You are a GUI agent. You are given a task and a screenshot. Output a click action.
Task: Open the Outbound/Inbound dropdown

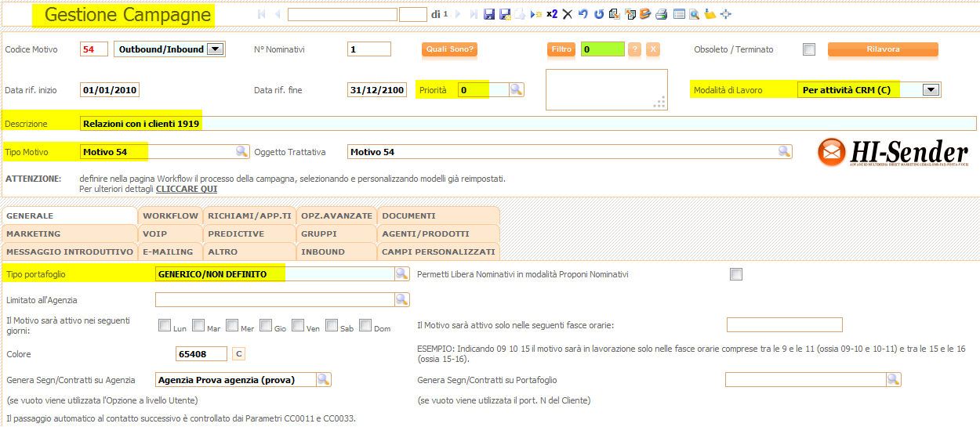pyautogui.click(x=215, y=49)
